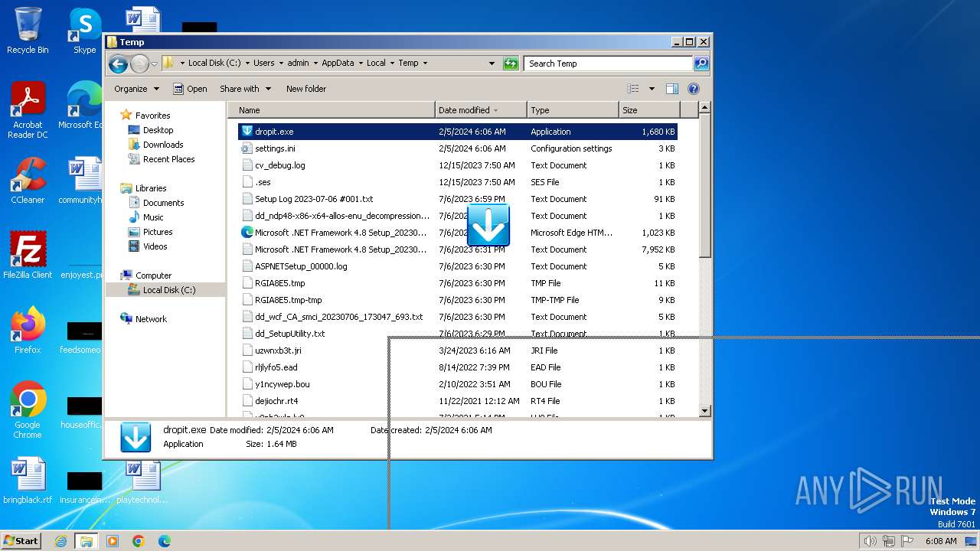Select Videos library in navigation pane
Image resolution: width=980 pixels, height=551 pixels.
(155, 246)
